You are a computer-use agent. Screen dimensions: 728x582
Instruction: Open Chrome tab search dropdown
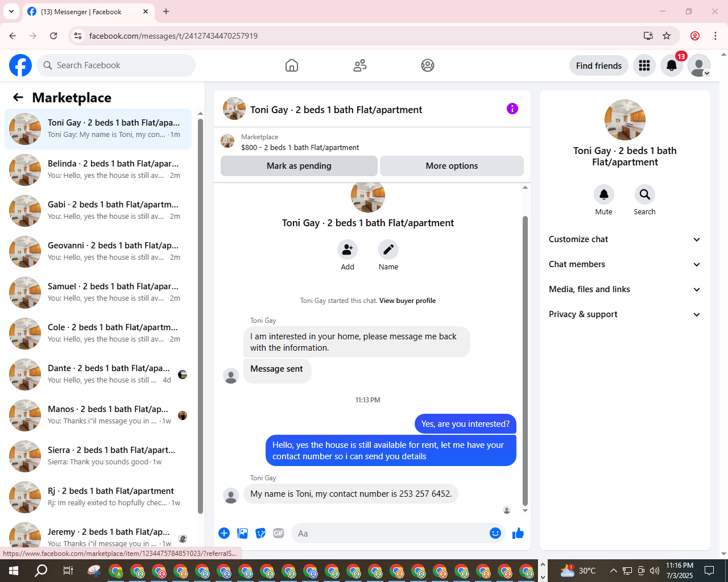[x=11, y=11]
